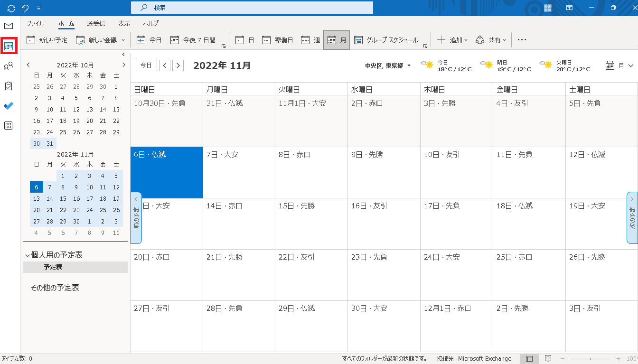The height and width of the screenshot is (364, 638).
Task: Switch to reading view in status bar
Action: [x=548, y=359]
